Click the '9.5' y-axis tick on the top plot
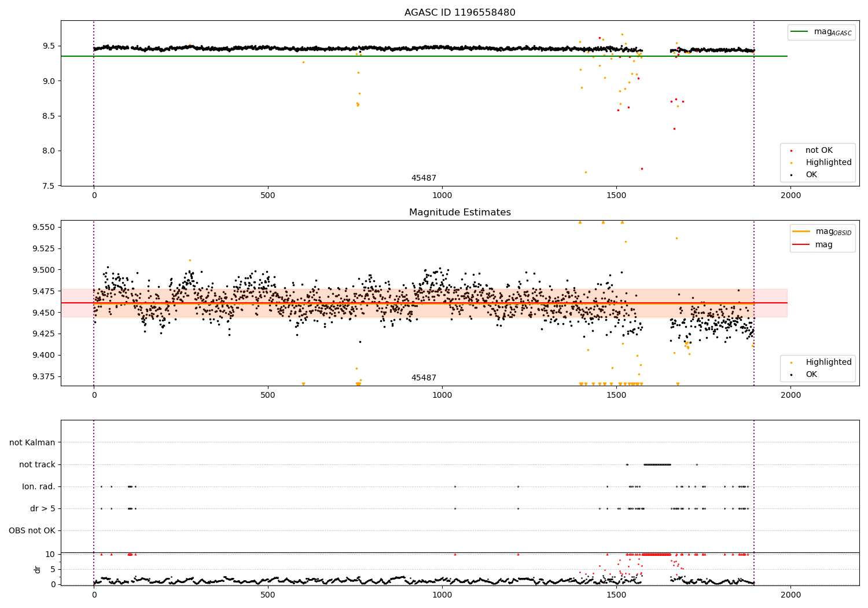Viewport: 868px width, 608px height. [x=49, y=46]
